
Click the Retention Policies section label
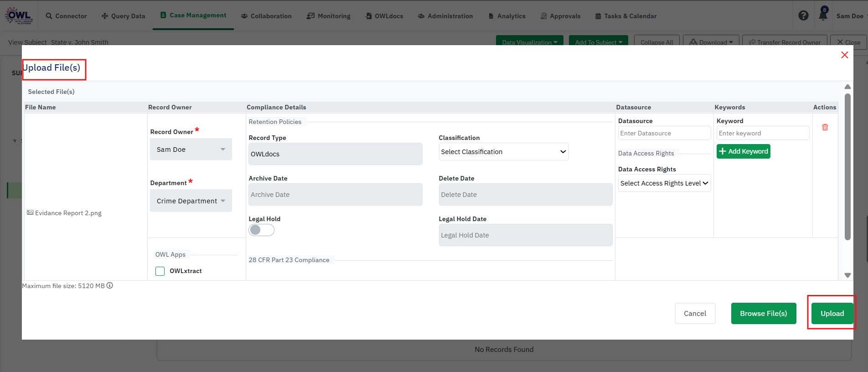[x=275, y=122]
